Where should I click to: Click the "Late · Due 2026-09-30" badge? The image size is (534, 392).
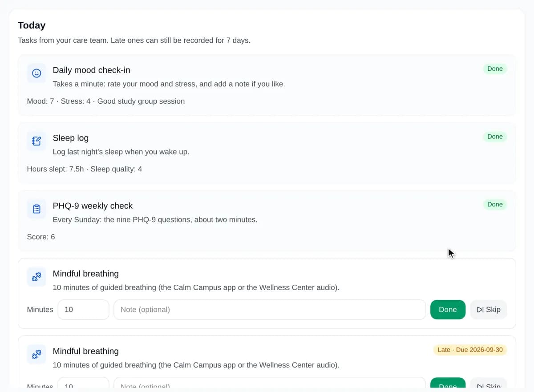click(470, 350)
